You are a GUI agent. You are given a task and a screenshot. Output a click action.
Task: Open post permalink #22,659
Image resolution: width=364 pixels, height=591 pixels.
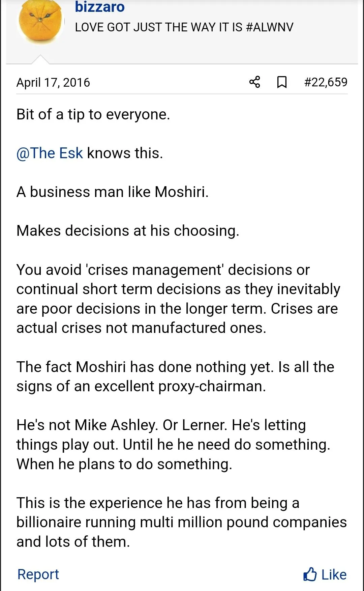326,82
